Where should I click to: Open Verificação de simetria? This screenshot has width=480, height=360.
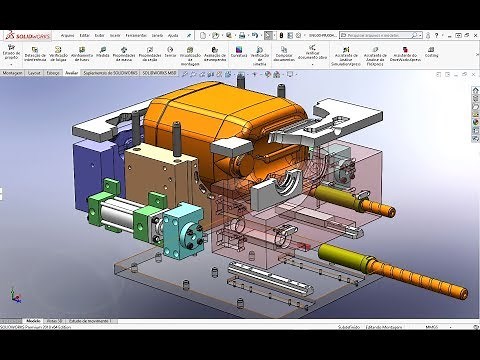pos(260,56)
